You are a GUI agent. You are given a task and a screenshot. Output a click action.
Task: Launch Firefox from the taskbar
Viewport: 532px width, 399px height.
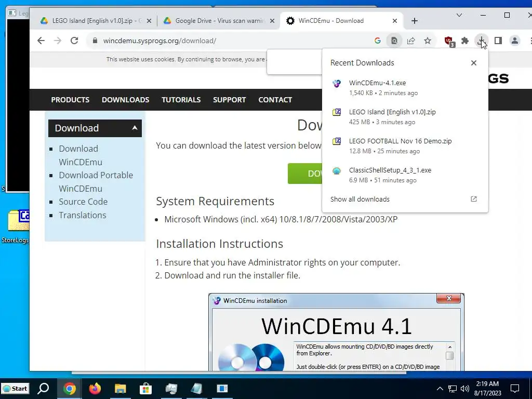[x=95, y=389]
